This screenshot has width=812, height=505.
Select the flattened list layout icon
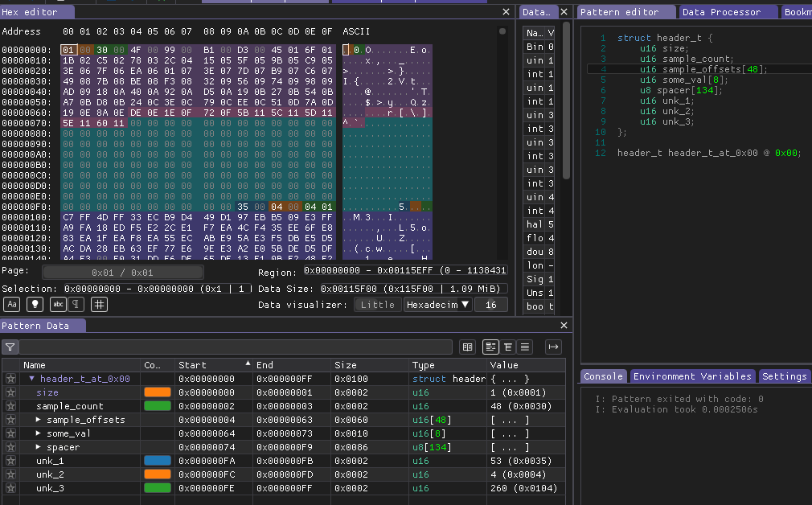point(525,347)
